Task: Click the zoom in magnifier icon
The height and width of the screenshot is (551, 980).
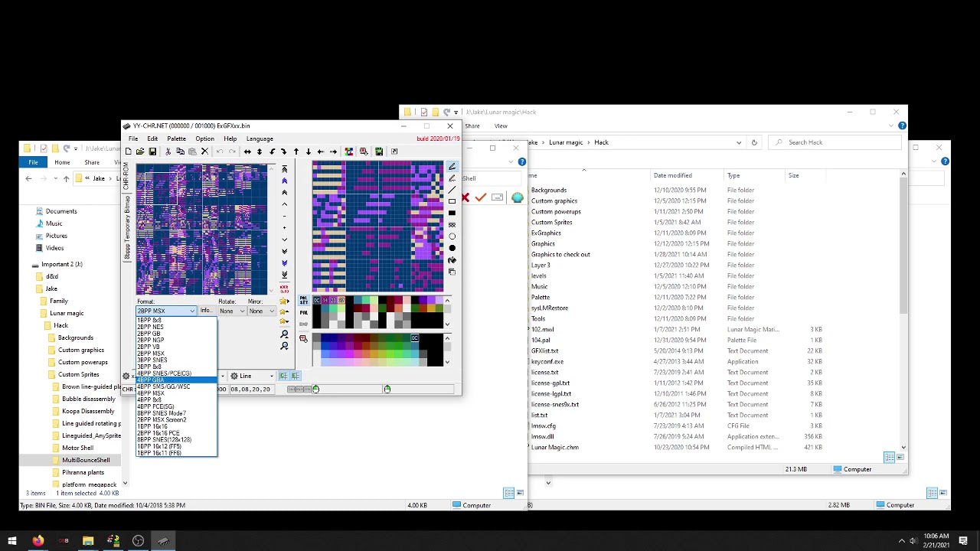Action: pos(284,334)
